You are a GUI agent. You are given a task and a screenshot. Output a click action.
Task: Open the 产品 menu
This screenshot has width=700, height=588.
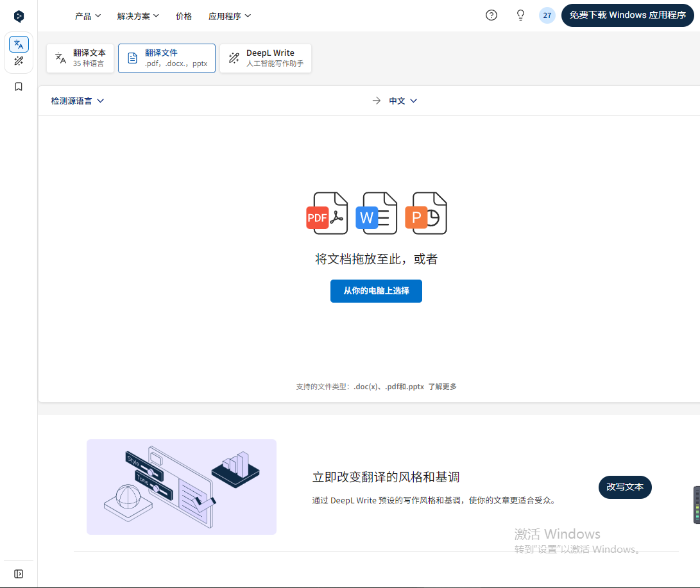(88, 16)
